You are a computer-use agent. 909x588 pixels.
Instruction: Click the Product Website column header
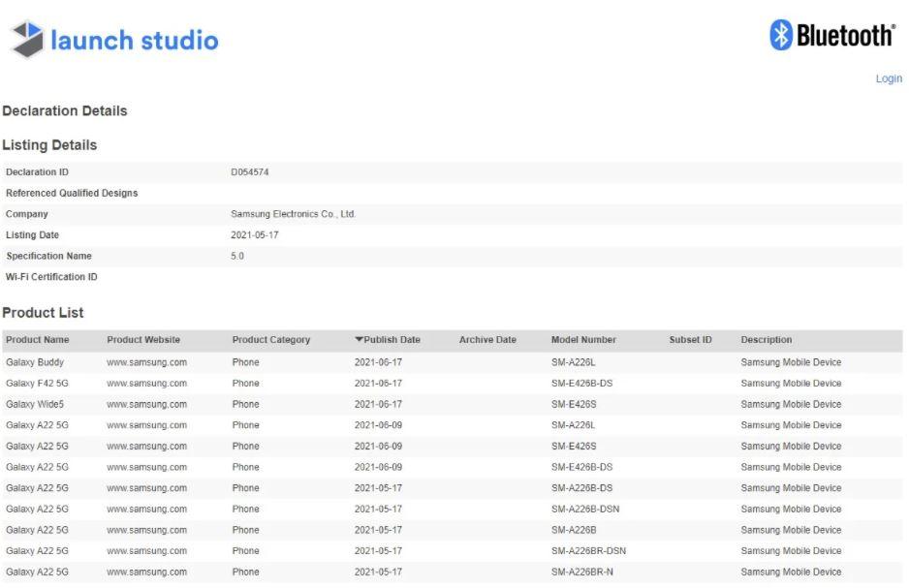(x=143, y=339)
